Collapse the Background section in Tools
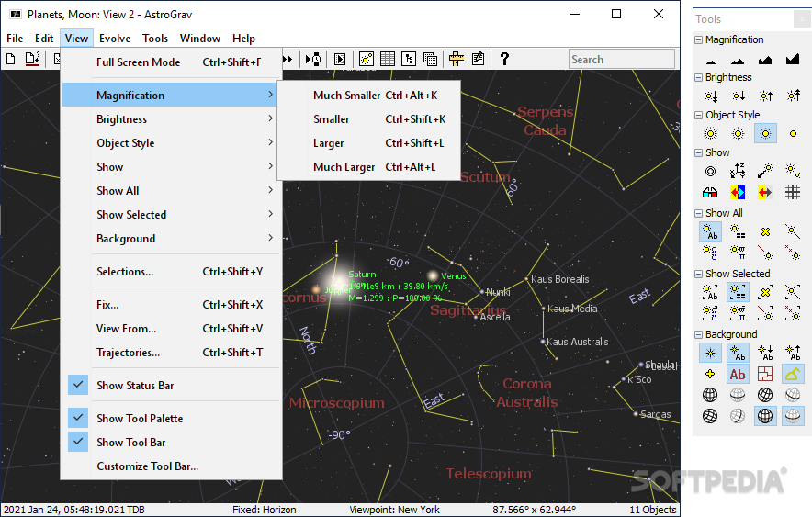Screen dimensions: 812x517 699,335
